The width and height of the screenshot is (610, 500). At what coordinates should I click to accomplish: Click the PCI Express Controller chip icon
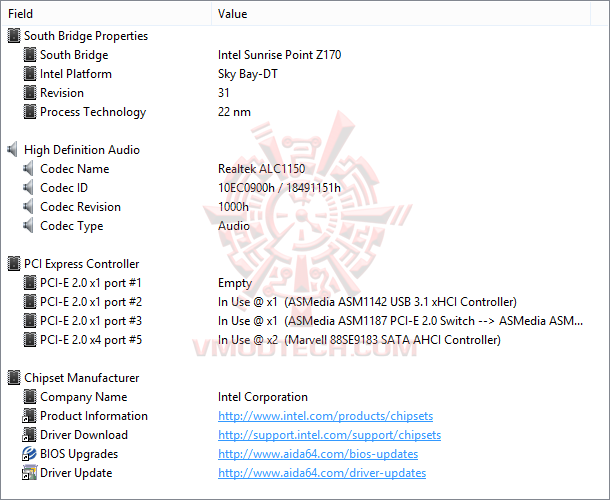(x=14, y=264)
